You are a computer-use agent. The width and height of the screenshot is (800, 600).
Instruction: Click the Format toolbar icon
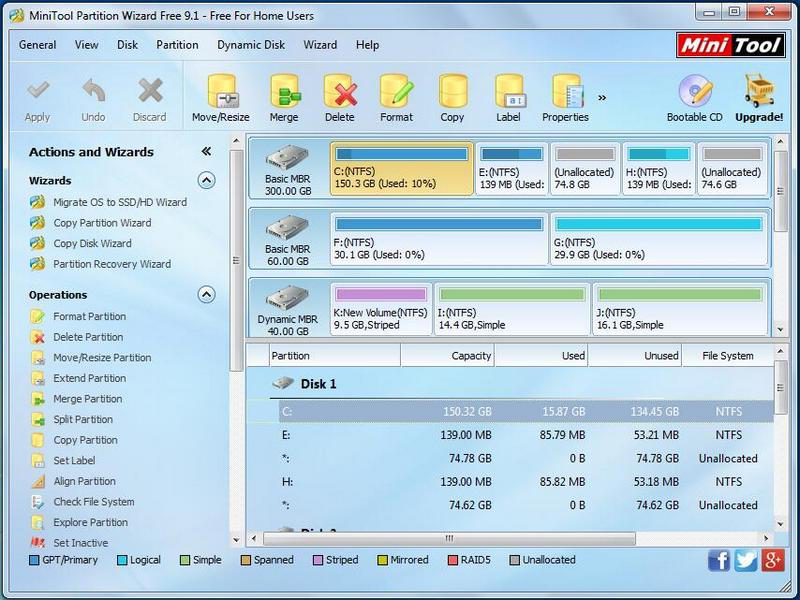click(396, 91)
